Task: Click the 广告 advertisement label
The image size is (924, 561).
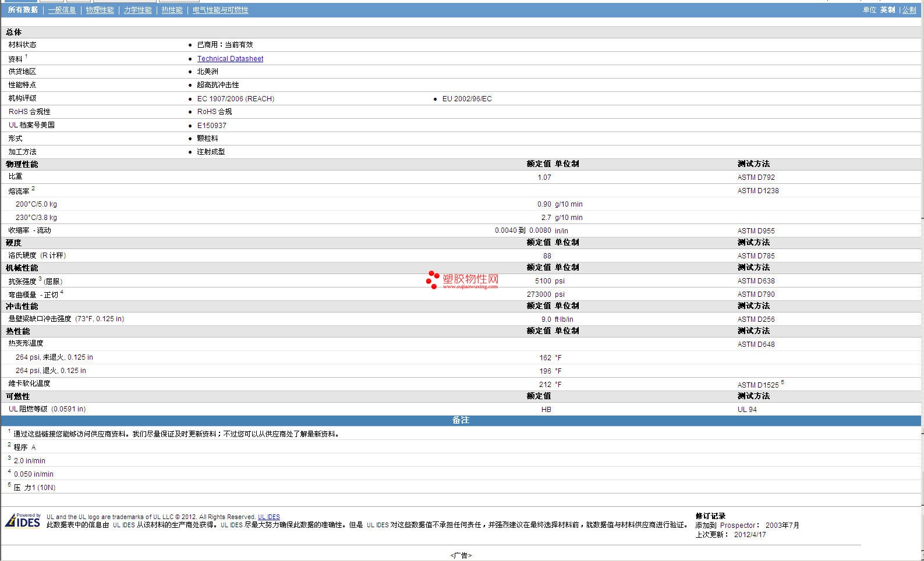Action: [x=461, y=555]
